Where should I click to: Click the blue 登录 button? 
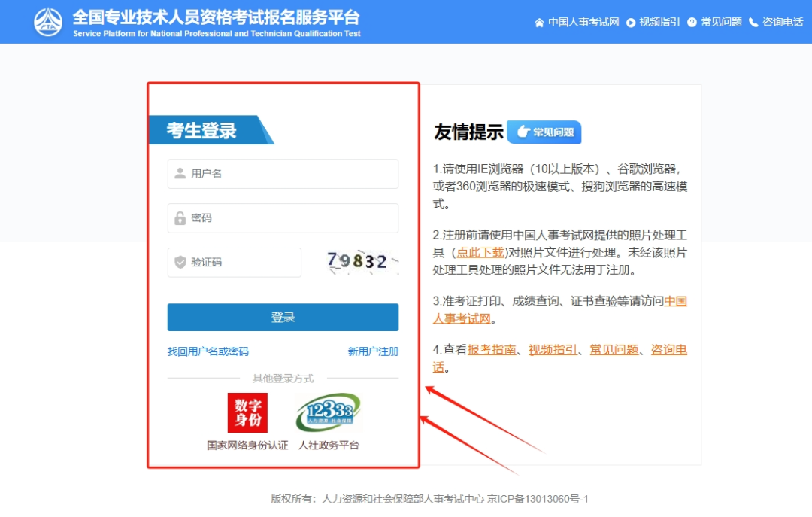point(283,317)
